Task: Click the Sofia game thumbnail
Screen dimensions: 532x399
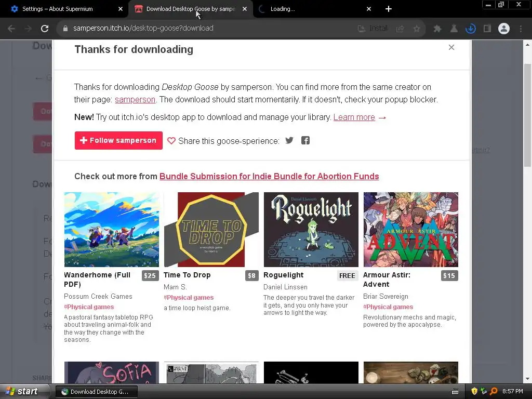Action: click(111, 373)
